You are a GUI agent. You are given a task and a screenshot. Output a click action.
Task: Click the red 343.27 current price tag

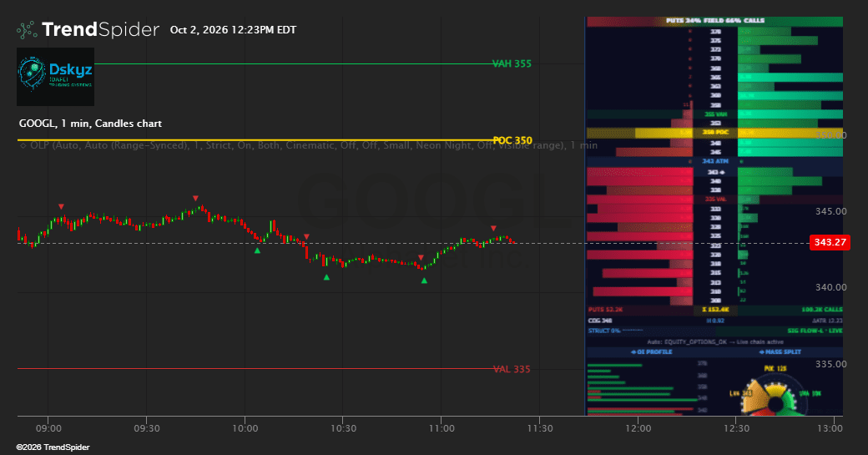830,242
